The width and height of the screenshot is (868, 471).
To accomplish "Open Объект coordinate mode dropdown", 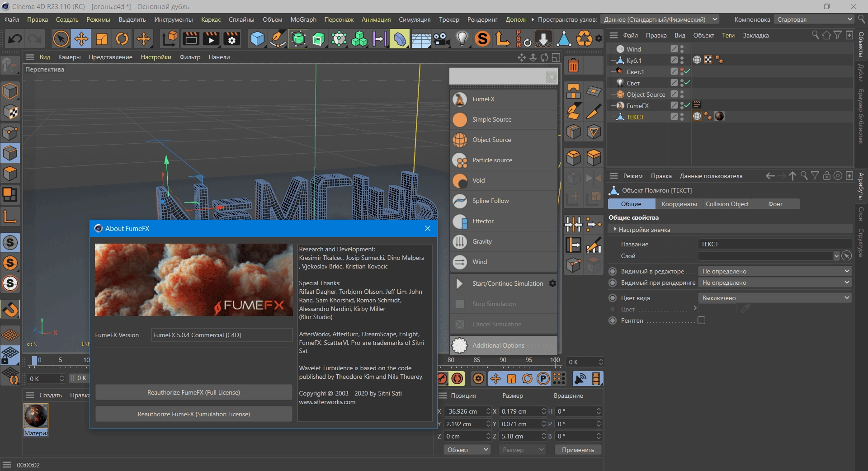I will pyautogui.click(x=467, y=450).
